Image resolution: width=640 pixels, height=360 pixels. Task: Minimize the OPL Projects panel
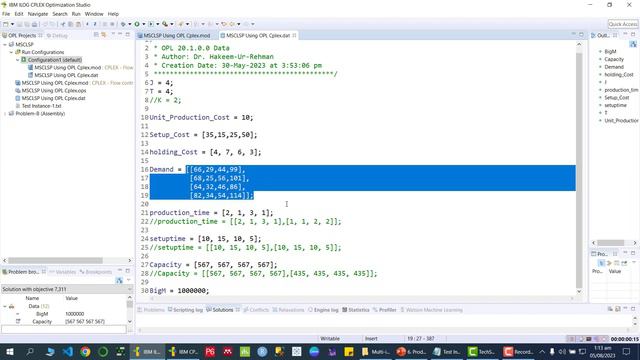[120, 35]
